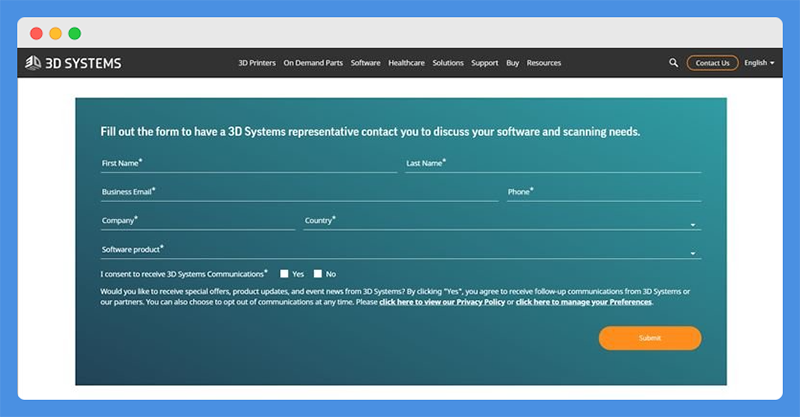Expand the English language dropdown

(x=759, y=63)
